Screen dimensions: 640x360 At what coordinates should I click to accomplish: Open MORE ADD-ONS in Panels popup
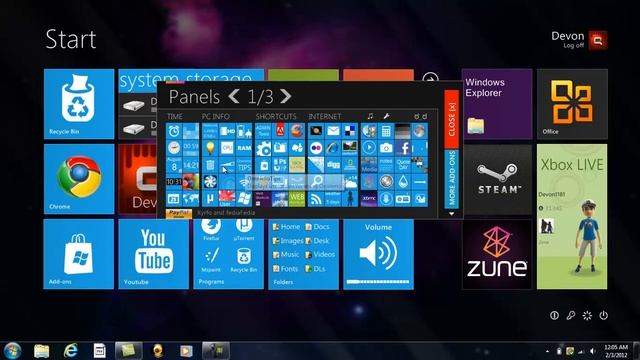pyautogui.click(x=451, y=179)
